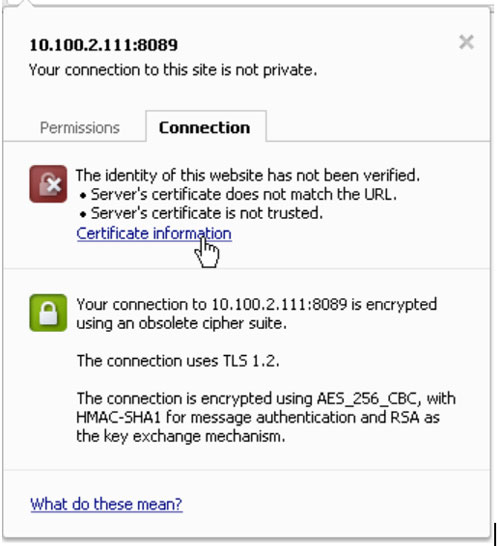Click the red broken-lock identity icon
The height and width of the screenshot is (546, 500).
point(48,184)
